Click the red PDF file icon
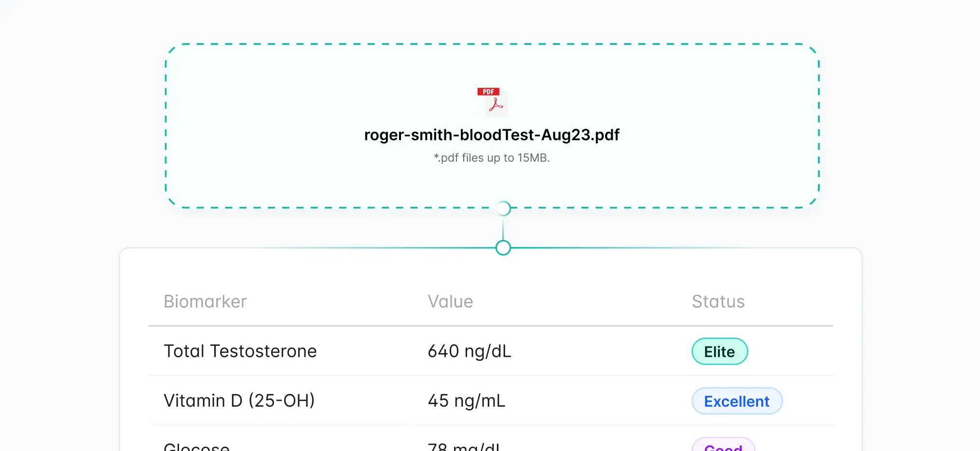The image size is (980, 451). [492, 101]
